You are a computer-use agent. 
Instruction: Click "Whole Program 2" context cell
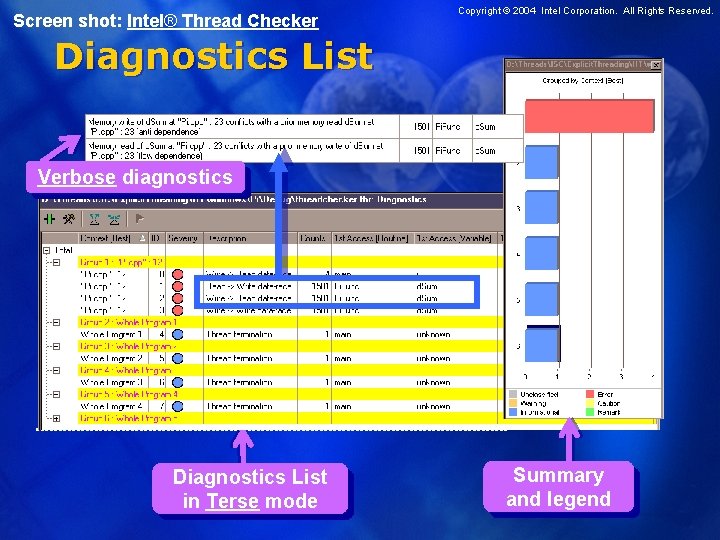112,358
